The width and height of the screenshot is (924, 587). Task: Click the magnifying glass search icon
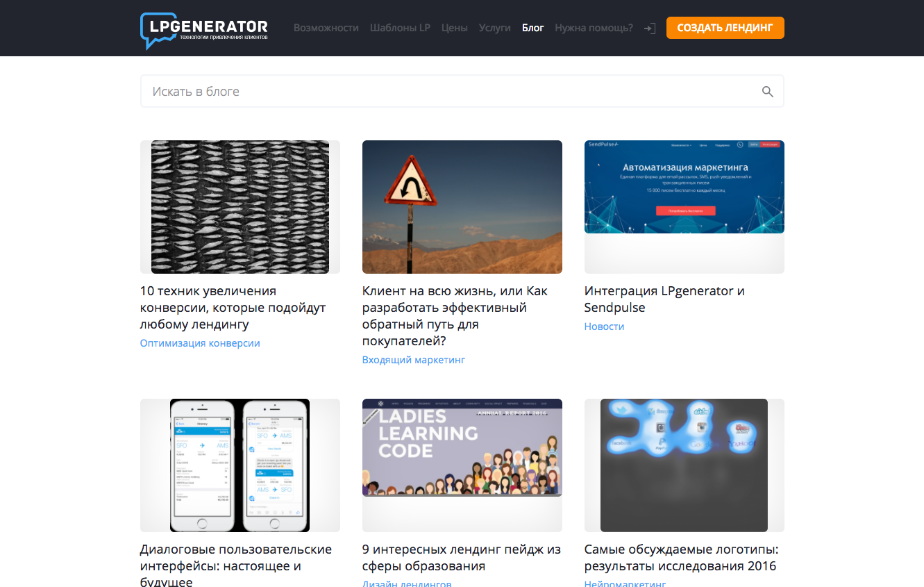tap(767, 92)
